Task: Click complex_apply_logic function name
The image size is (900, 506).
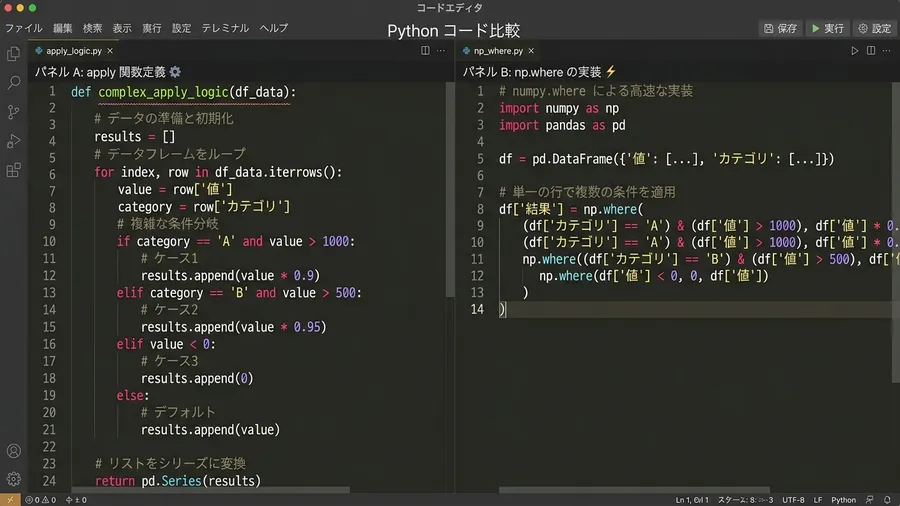Action: (163, 92)
